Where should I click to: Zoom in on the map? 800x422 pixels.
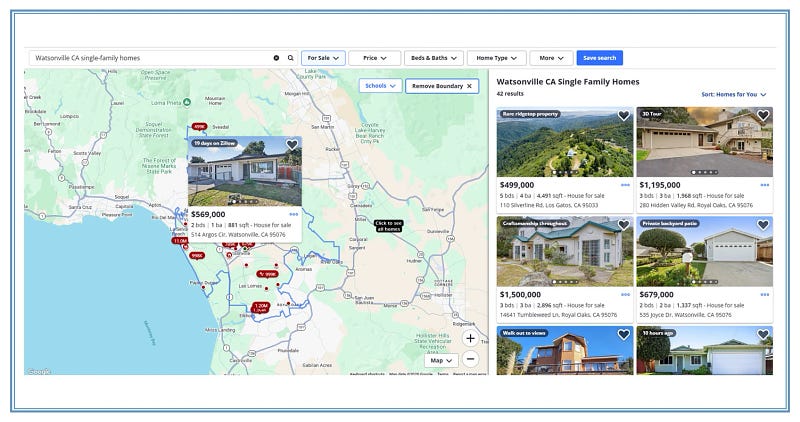[470, 338]
